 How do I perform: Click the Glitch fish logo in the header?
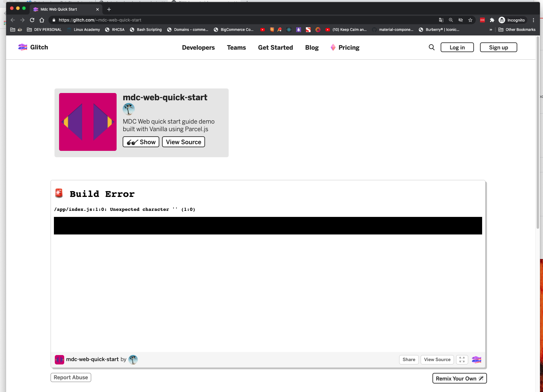(x=22, y=47)
